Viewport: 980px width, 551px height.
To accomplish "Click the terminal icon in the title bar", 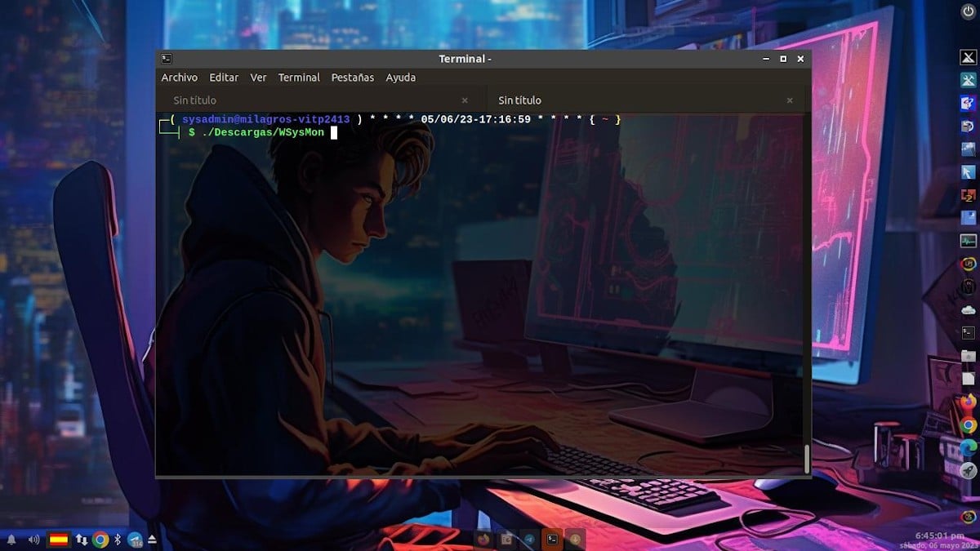I will [167, 58].
